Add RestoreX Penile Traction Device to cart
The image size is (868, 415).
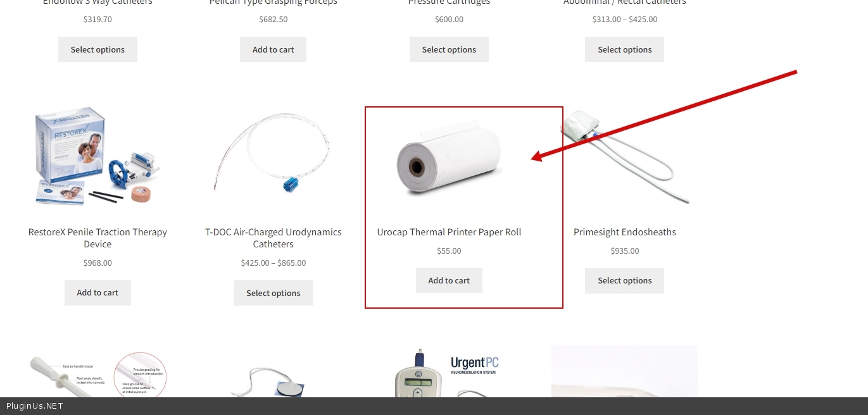pyautogui.click(x=97, y=293)
